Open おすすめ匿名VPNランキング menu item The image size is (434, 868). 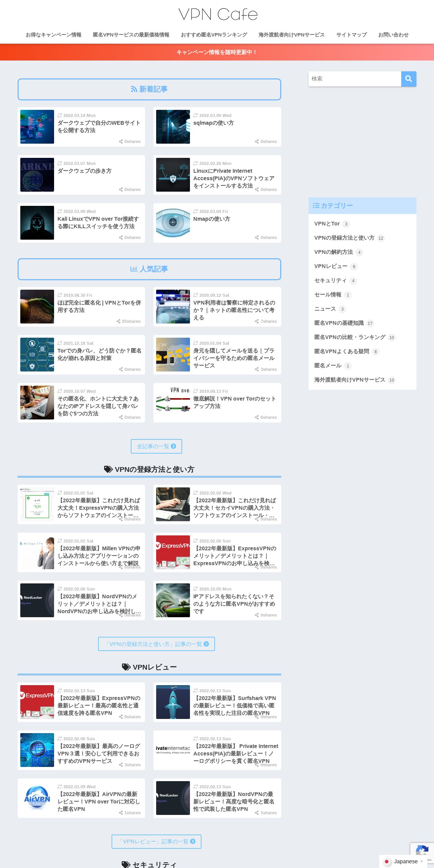click(214, 35)
